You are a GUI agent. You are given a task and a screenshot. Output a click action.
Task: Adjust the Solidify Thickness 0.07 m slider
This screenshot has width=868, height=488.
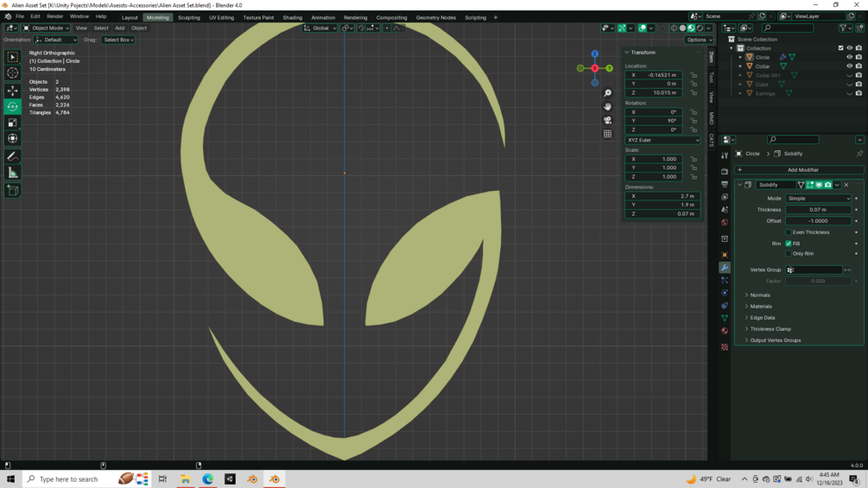[818, 210]
